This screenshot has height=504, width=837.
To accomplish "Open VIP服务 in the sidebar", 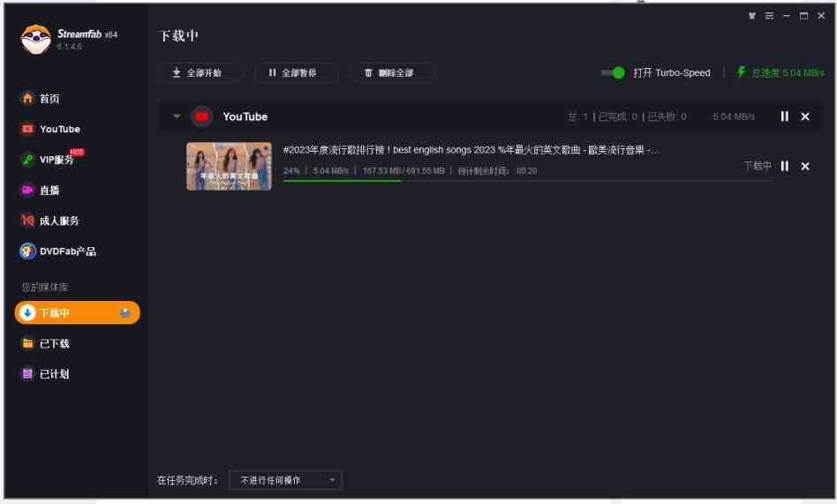I will tap(51, 159).
